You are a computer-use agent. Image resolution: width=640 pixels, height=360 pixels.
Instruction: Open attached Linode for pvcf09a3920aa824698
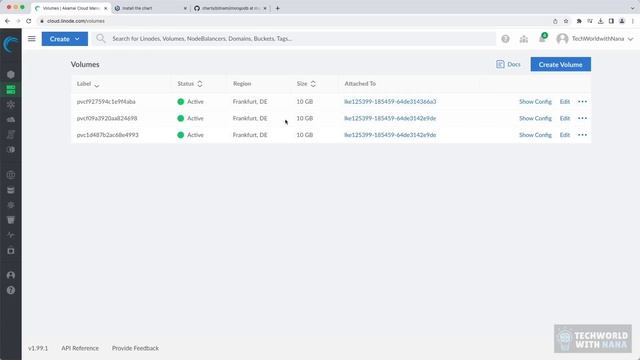pos(390,118)
